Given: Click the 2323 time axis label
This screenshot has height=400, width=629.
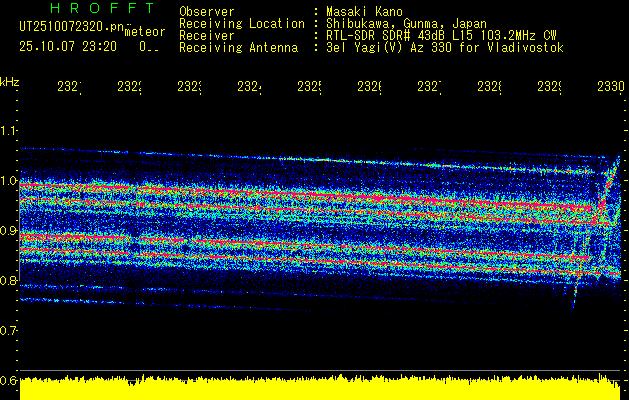Looking at the screenshot, I should tap(190, 86).
